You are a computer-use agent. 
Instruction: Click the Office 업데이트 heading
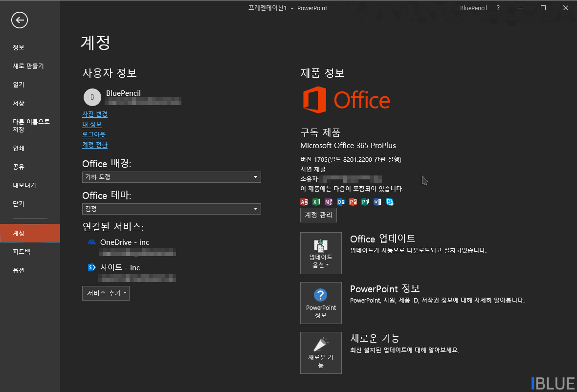(x=383, y=239)
